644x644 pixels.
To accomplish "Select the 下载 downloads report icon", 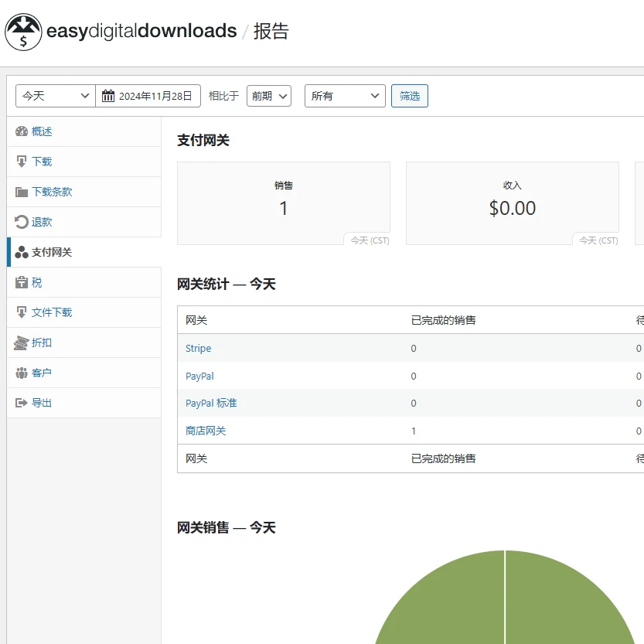I will pyautogui.click(x=22, y=162).
